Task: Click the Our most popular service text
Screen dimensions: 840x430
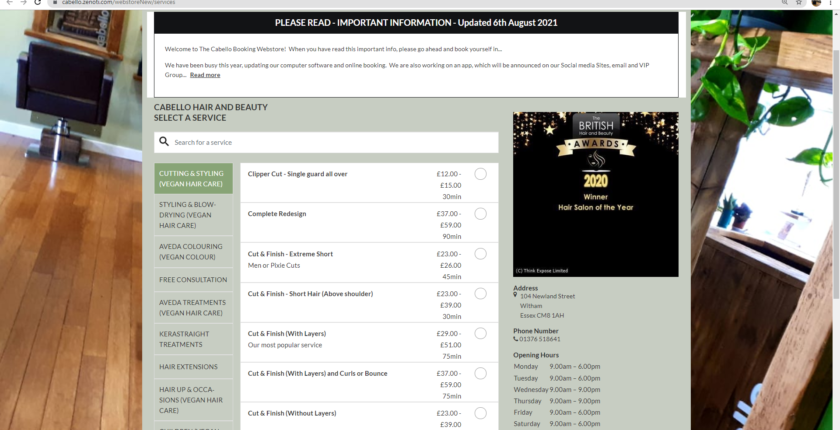Action: 285,345
